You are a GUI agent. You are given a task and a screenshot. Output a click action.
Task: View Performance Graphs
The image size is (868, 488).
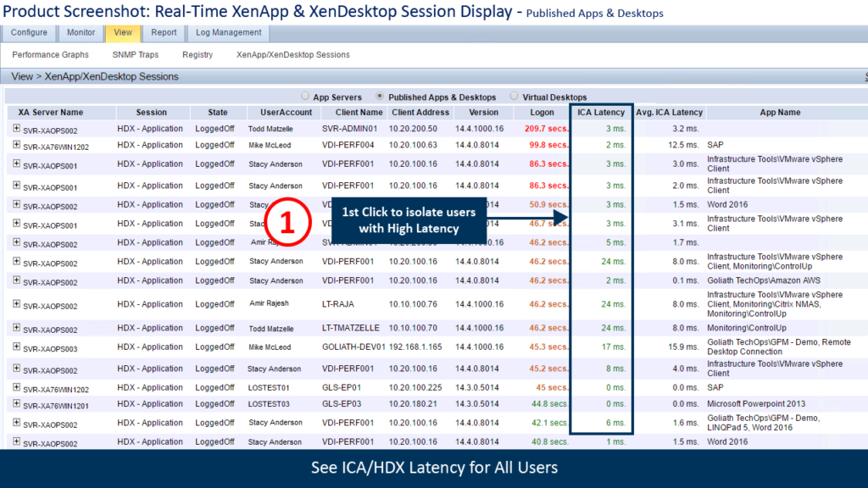[50, 54]
